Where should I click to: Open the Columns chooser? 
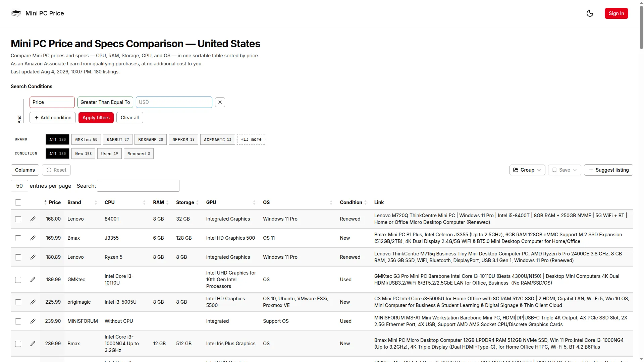pyautogui.click(x=25, y=170)
